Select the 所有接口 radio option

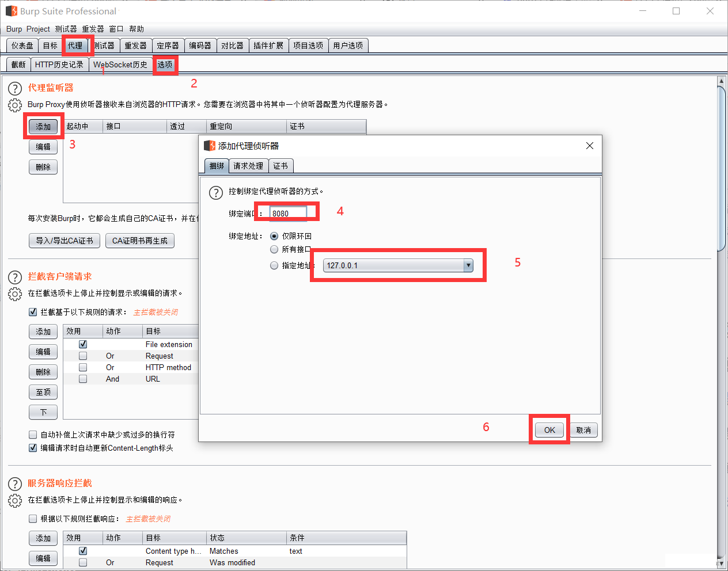[x=274, y=249]
